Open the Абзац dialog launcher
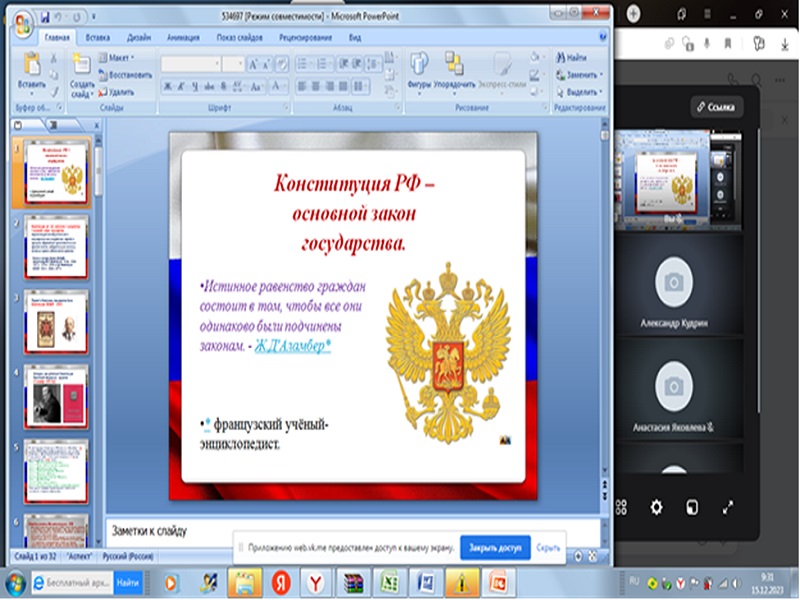Image resolution: width=800 pixels, height=600 pixels. click(397, 108)
